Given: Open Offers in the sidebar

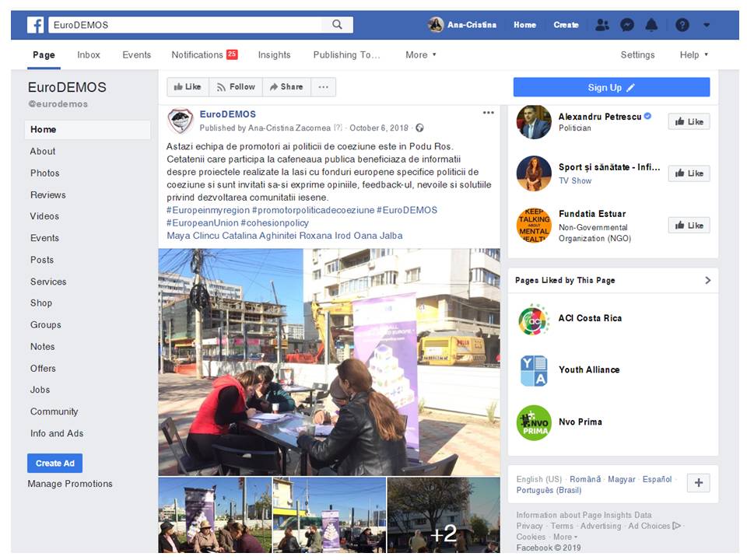Looking at the screenshot, I should tap(43, 368).
